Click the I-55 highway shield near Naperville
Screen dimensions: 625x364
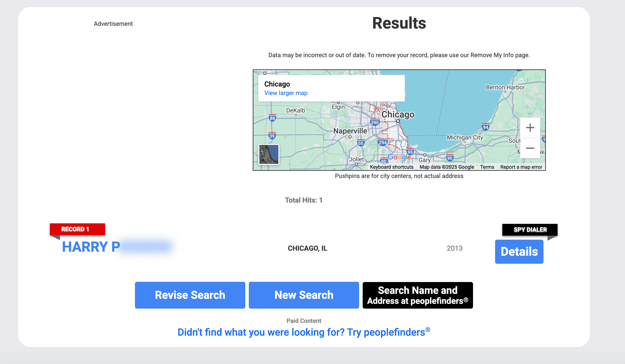tap(361, 143)
